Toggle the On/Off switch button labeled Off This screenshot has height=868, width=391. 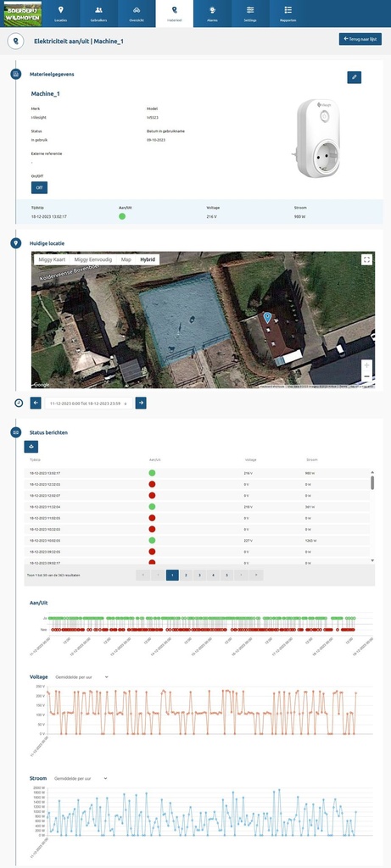coord(39,187)
